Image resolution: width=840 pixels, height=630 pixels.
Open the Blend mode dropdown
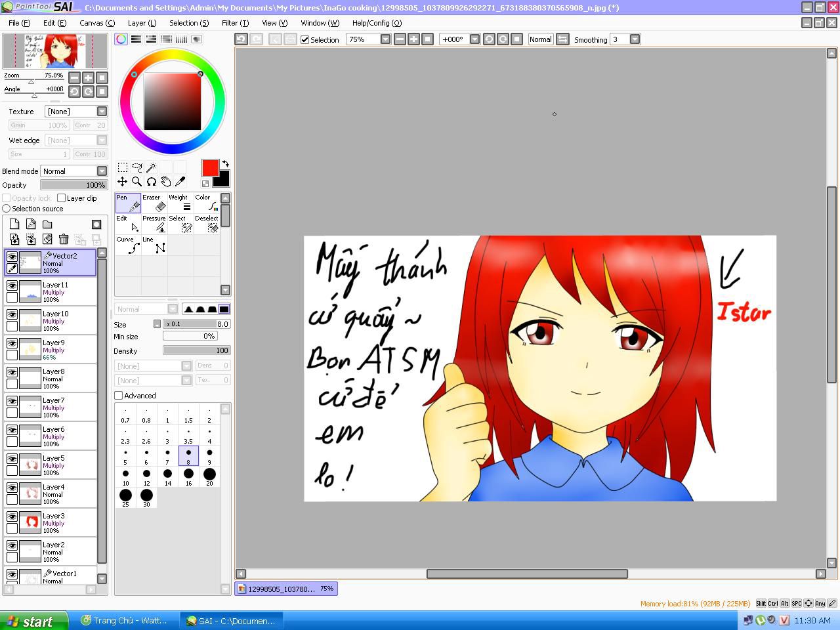[x=102, y=171]
